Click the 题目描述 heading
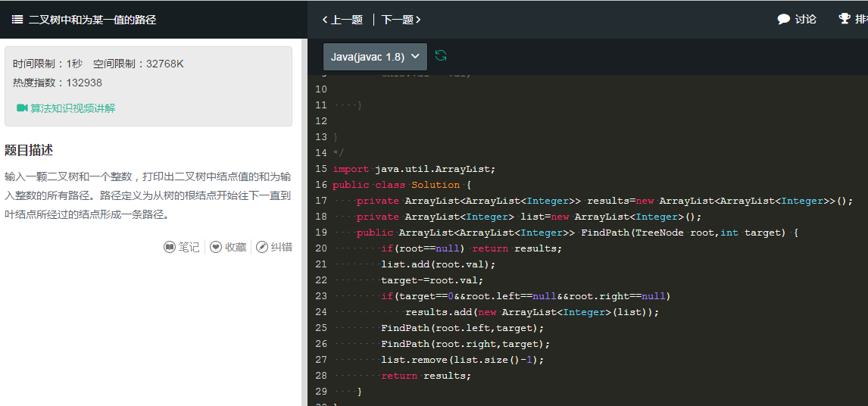 pyautogui.click(x=29, y=150)
